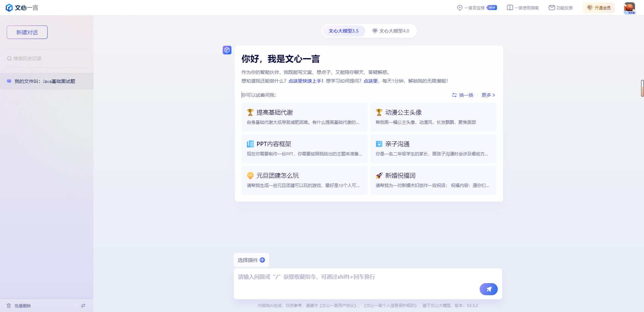
Task: Click 批量删除 in the sidebar footer
Action: (x=22, y=306)
